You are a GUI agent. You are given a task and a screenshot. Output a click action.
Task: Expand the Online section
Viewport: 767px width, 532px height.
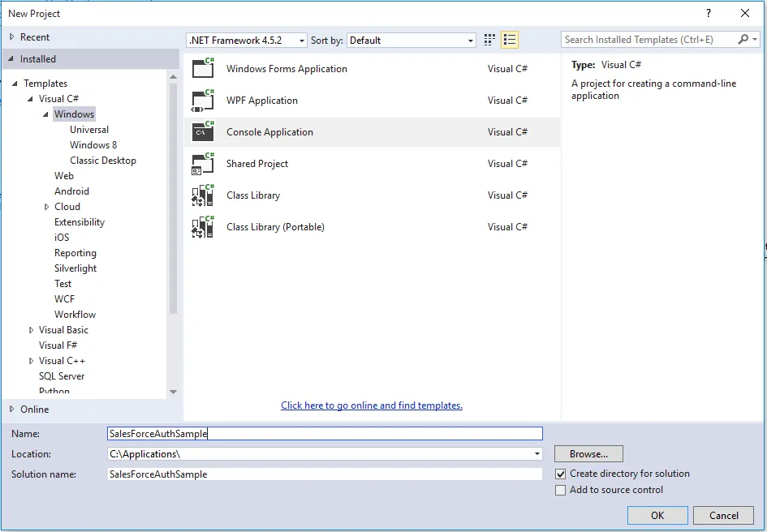(x=11, y=409)
